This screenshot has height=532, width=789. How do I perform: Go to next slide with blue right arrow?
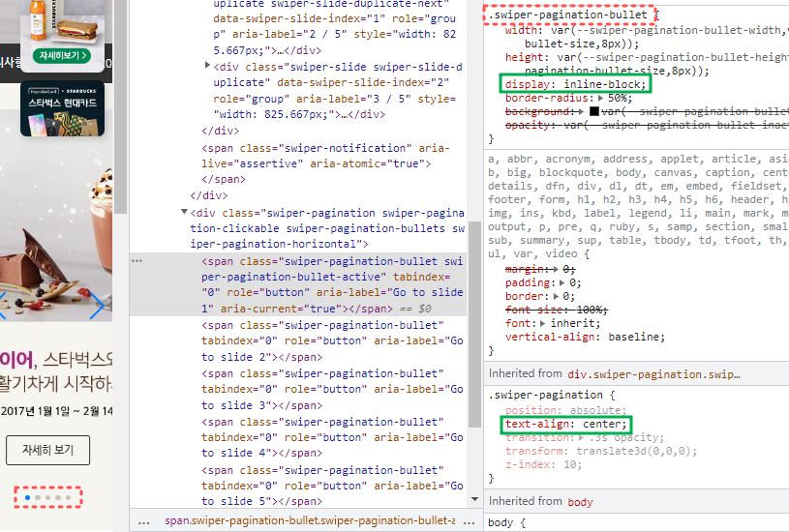(97, 305)
